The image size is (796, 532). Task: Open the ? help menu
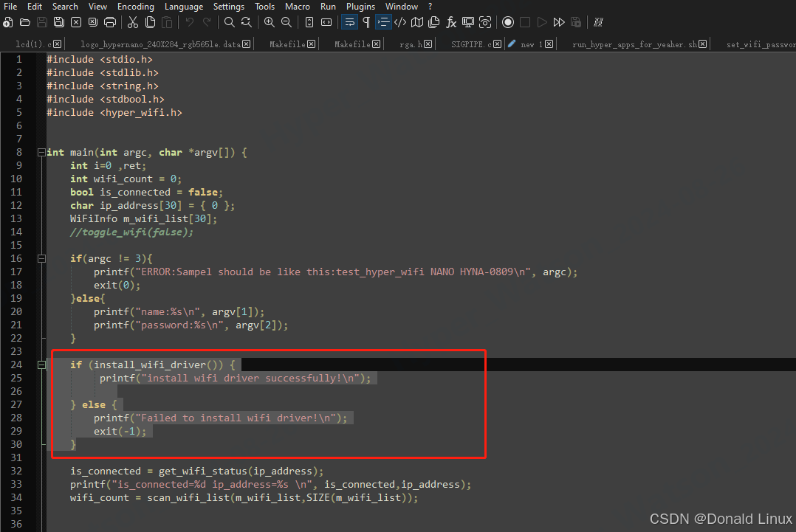430,7
